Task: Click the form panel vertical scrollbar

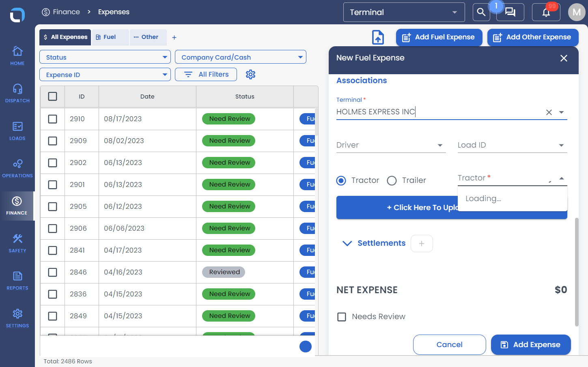Action: 577,272
